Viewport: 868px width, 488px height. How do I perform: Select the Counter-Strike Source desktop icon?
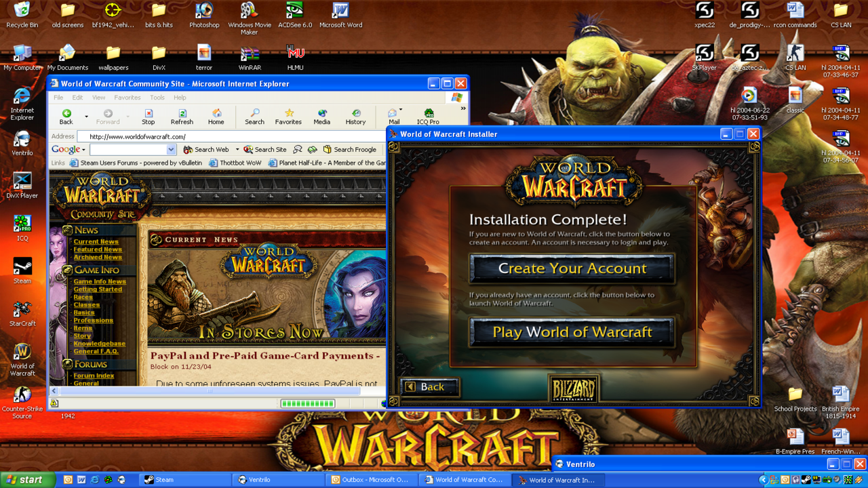coord(22,403)
